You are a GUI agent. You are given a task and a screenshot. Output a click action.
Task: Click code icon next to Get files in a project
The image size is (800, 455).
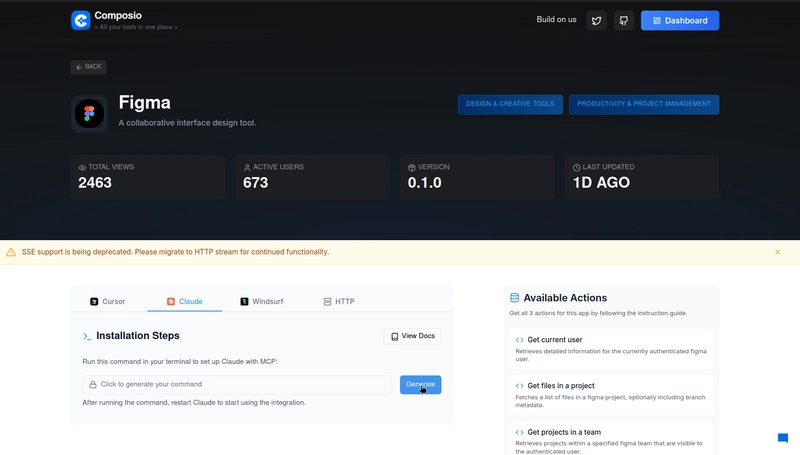(519, 386)
